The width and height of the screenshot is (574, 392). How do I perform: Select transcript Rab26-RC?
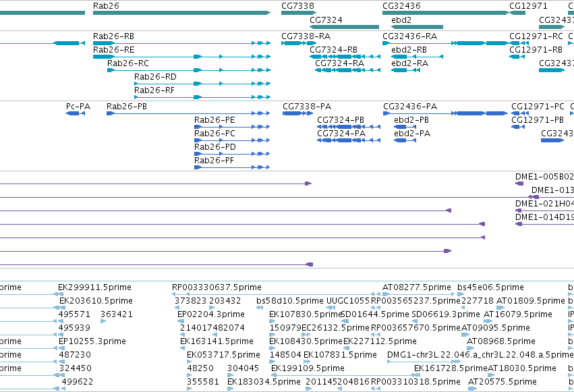click(x=189, y=70)
